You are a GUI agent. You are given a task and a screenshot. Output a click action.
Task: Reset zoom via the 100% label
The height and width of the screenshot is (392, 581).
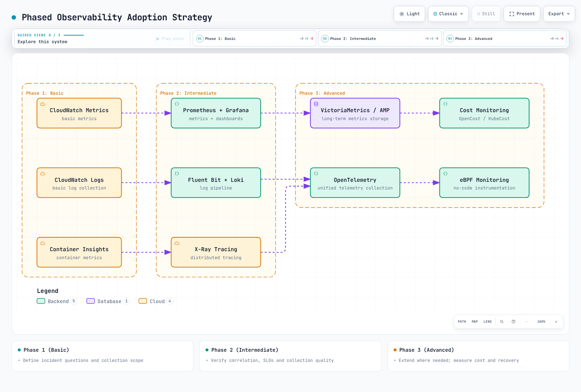click(x=541, y=322)
